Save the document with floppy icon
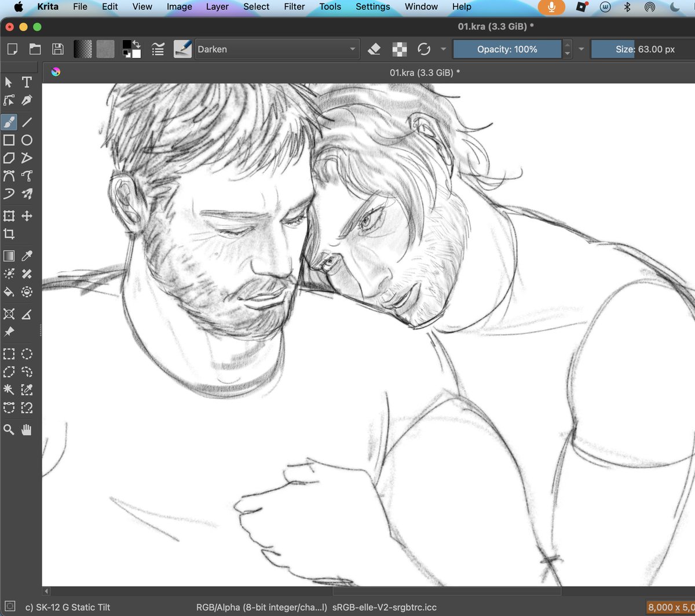This screenshot has width=695, height=616. tap(58, 49)
